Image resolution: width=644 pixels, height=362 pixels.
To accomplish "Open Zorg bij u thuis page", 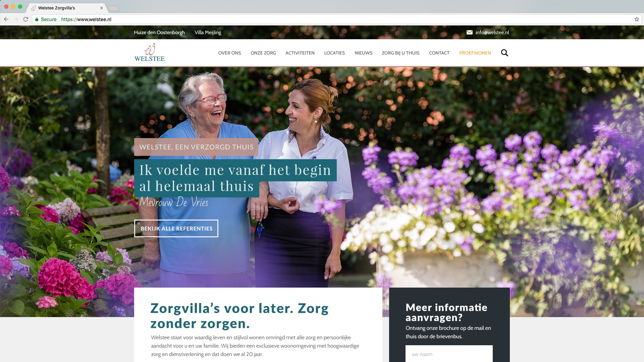I will tap(400, 53).
